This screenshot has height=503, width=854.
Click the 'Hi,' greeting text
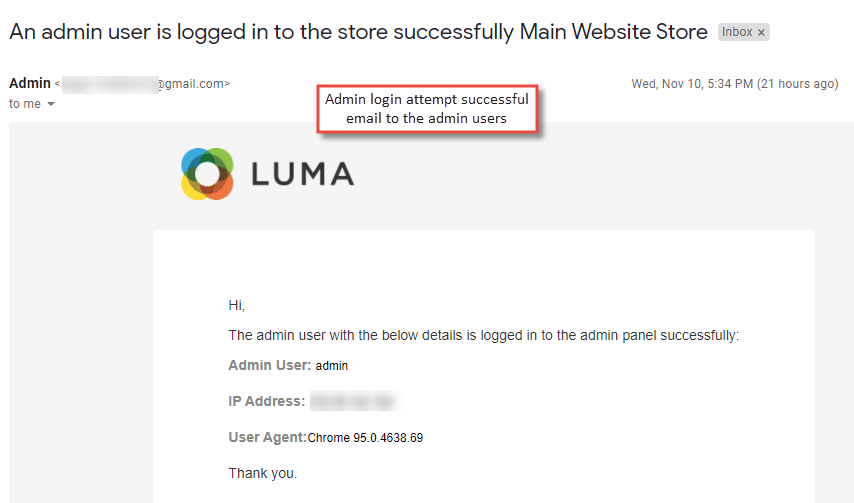click(x=237, y=305)
